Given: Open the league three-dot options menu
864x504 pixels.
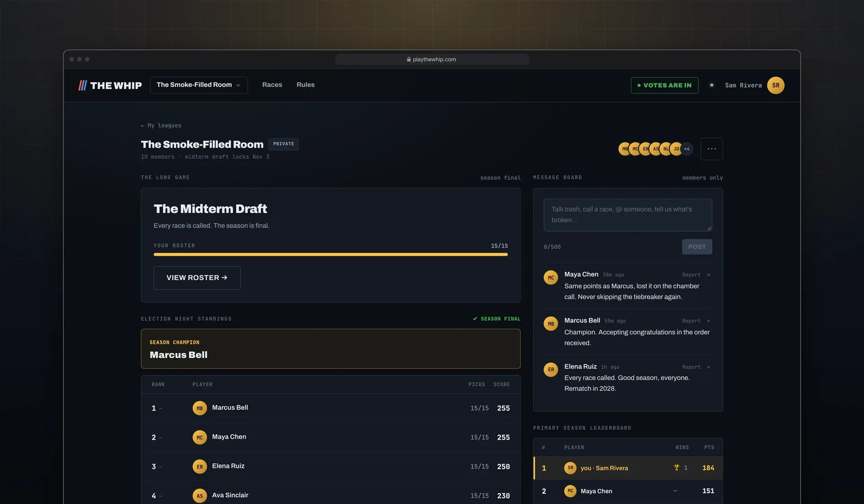Looking at the screenshot, I should pos(711,149).
